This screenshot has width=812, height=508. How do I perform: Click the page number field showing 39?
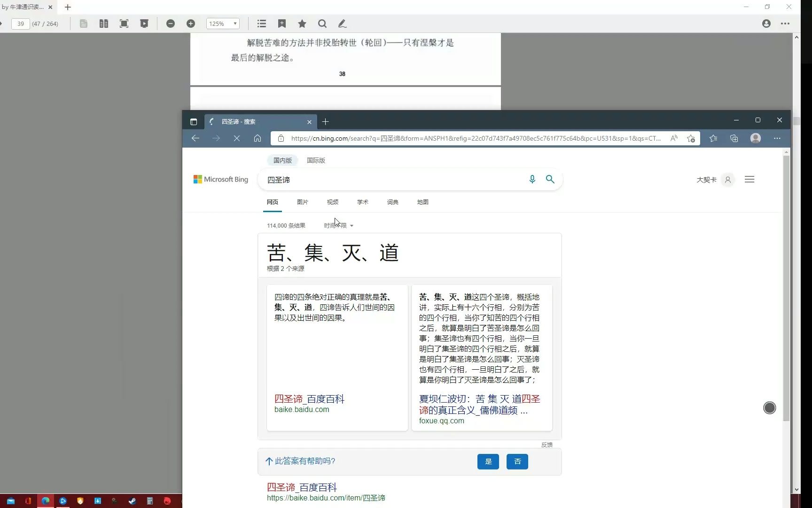click(21, 24)
